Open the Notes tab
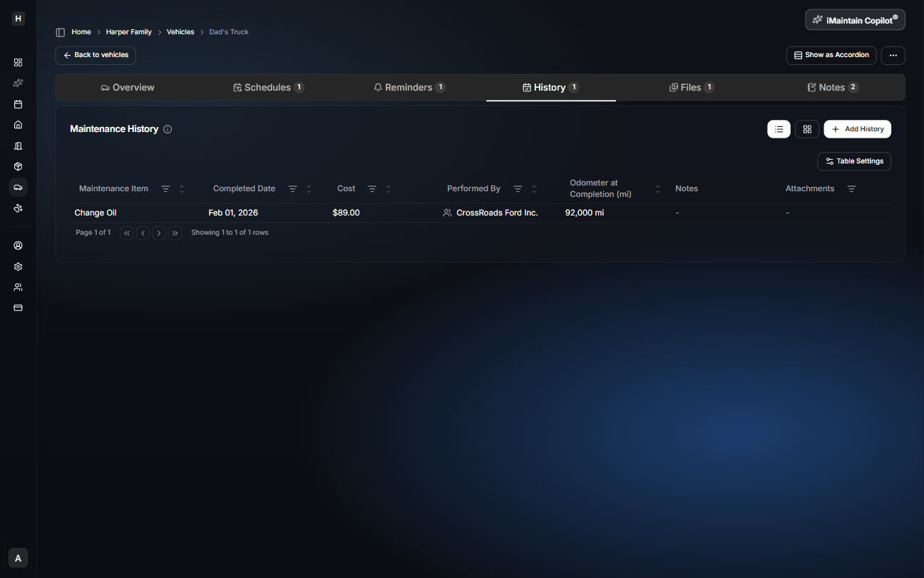 pos(832,86)
